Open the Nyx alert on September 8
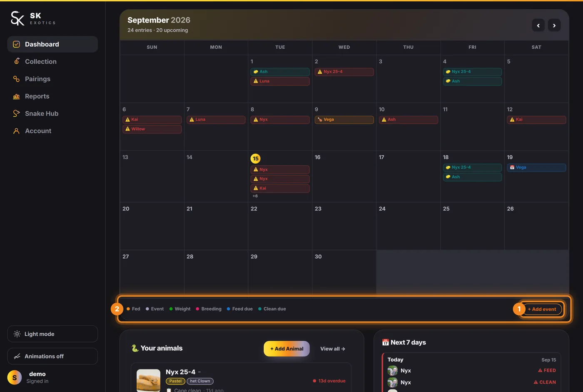 pos(280,120)
